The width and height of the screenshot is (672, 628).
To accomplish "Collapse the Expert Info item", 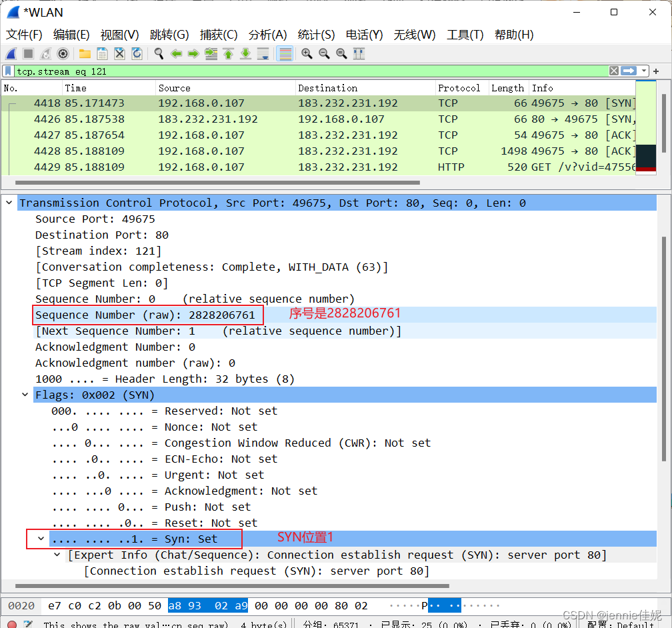I will click(x=57, y=555).
